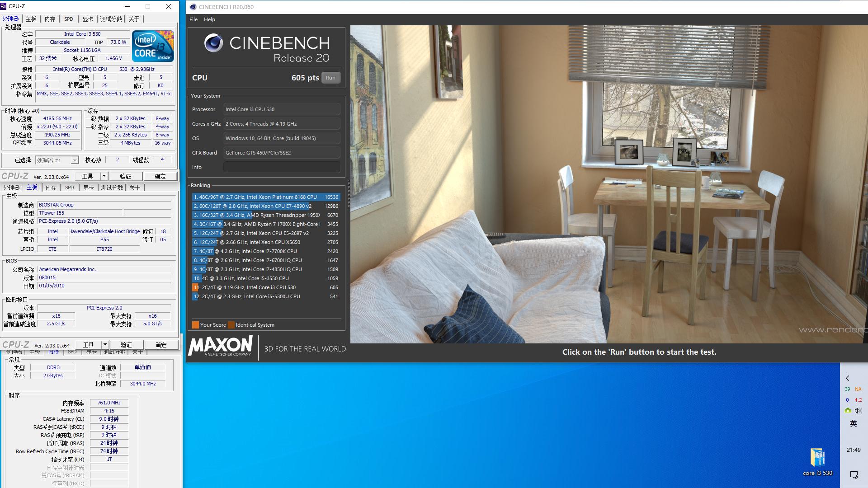Run the CPU benchmark test
868x488 pixels.
[330, 78]
